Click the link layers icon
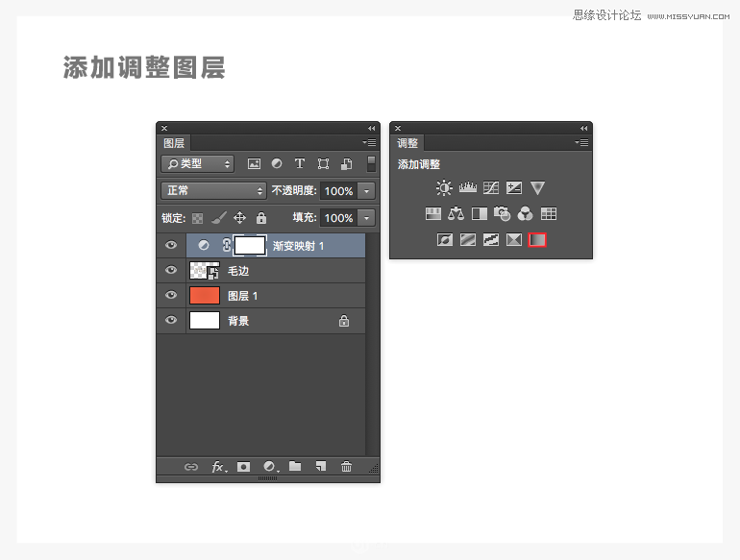740x560 pixels. (x=190, y=467)
